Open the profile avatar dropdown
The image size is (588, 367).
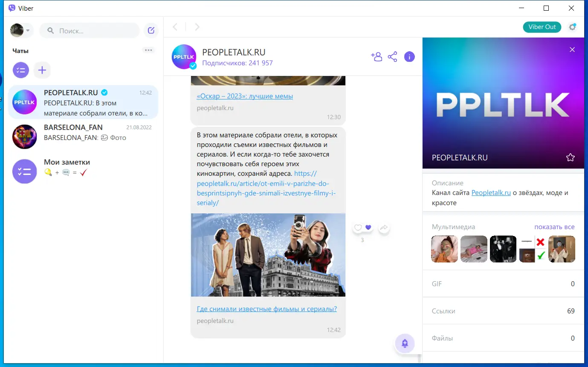(x=21, y=30)
